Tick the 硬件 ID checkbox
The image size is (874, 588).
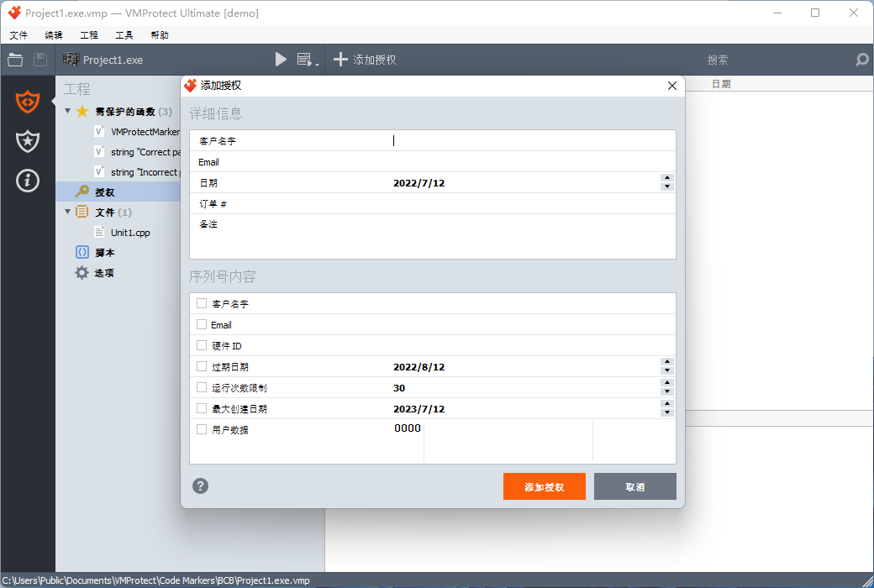202,345
